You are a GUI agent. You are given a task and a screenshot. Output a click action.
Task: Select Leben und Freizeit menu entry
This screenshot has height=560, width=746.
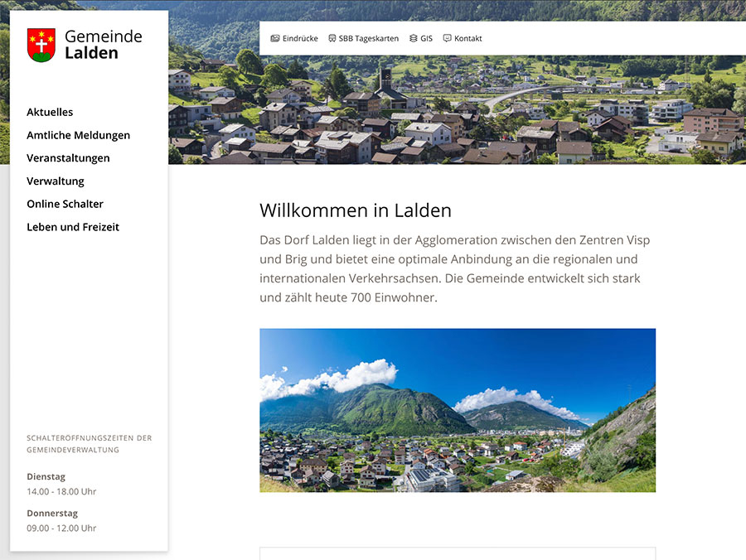tap(73, 227)
